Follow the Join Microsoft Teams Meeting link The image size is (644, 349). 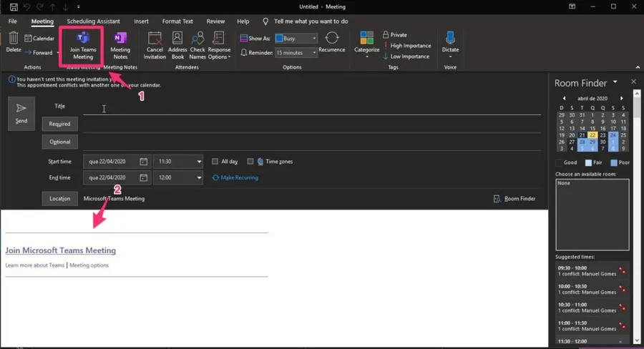click(x=61, y=250)
